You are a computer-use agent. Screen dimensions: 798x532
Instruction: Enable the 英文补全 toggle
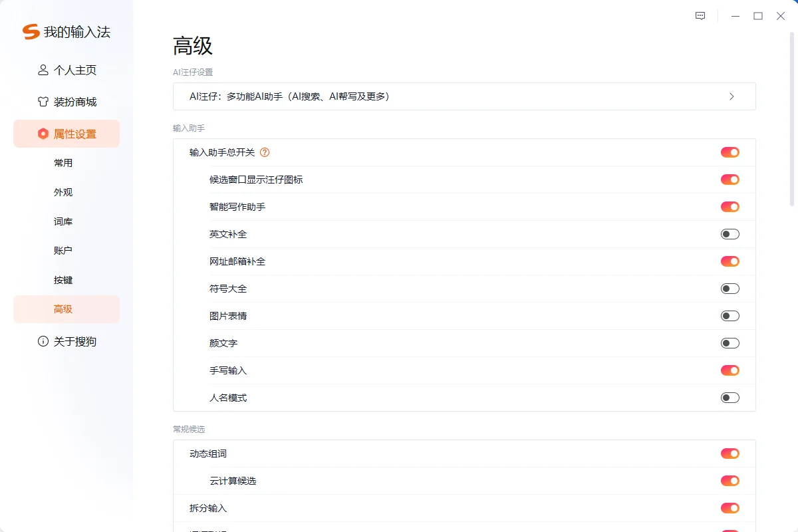(730, 234)
